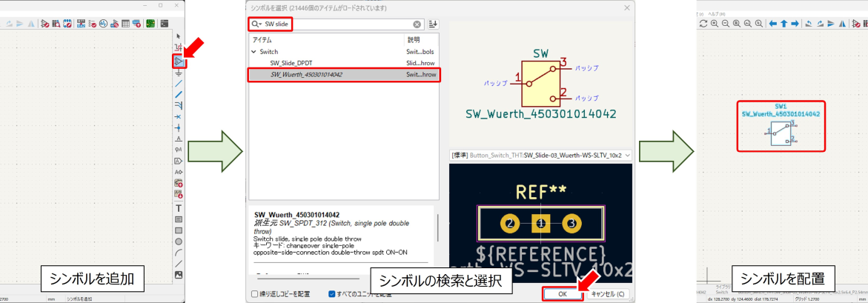Image resolution: width=868 pixels, height=303 pixels.
Task: Mirror horizontally in right window toolbar
Action: click(x=842, y=24)
